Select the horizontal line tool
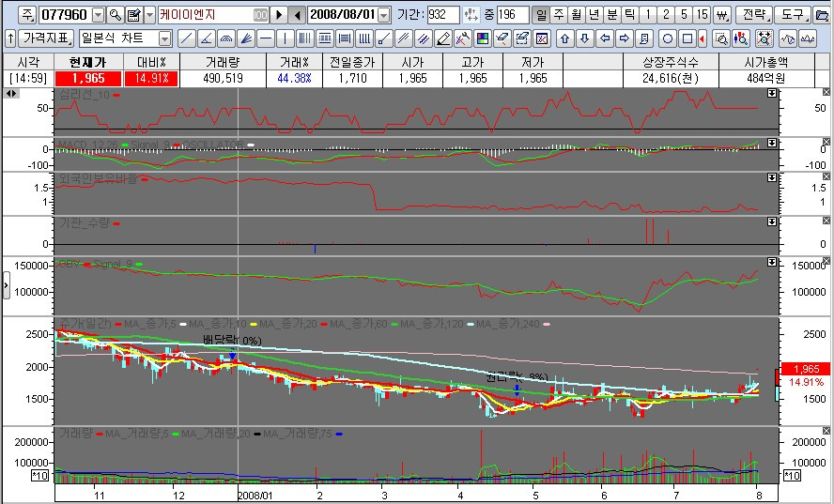Image resolution: width=834 pixels, height=504 pixels. click(x=266, y=38)
